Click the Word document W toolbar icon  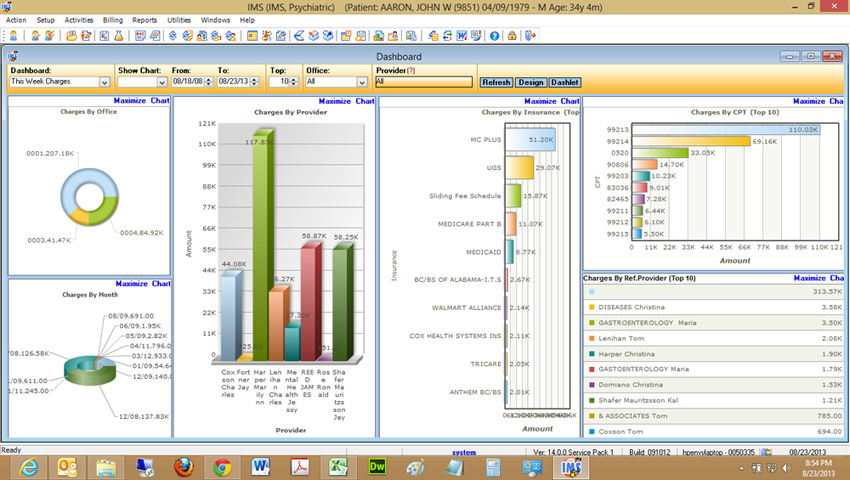(461, 36)
